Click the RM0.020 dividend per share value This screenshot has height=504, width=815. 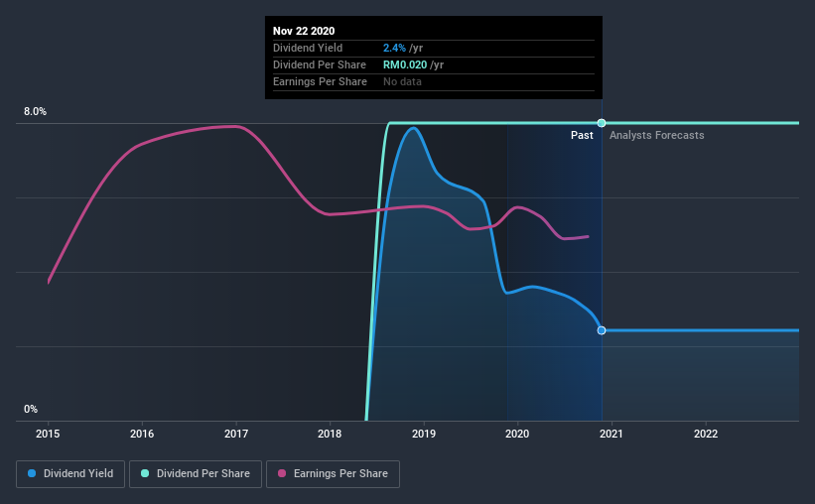click(405, 64)
